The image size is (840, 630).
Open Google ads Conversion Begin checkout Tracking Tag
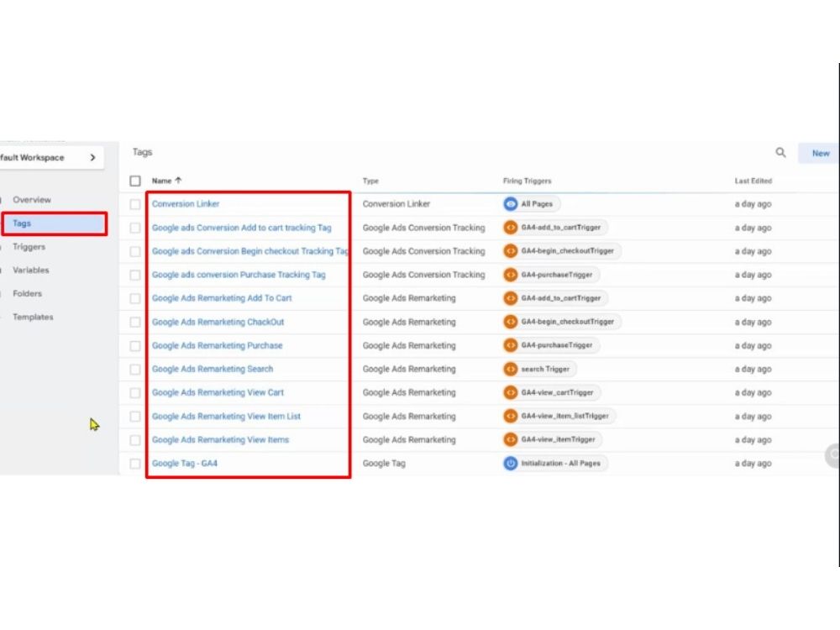pyautogui.click(x=250, y=251)
